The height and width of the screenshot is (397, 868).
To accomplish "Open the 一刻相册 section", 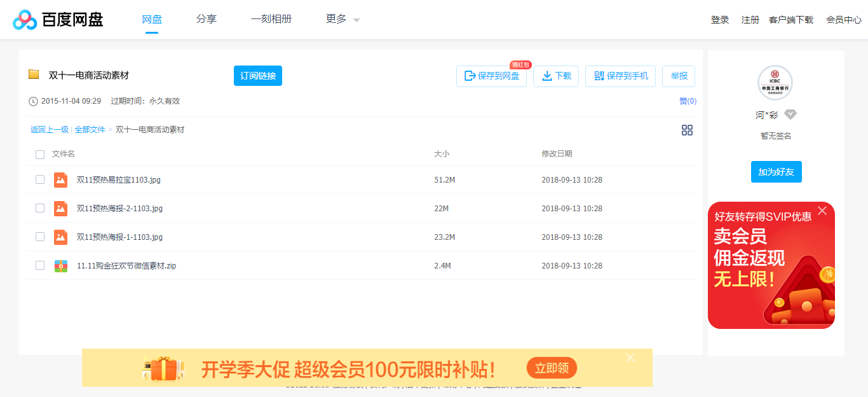I will [271, 19].
